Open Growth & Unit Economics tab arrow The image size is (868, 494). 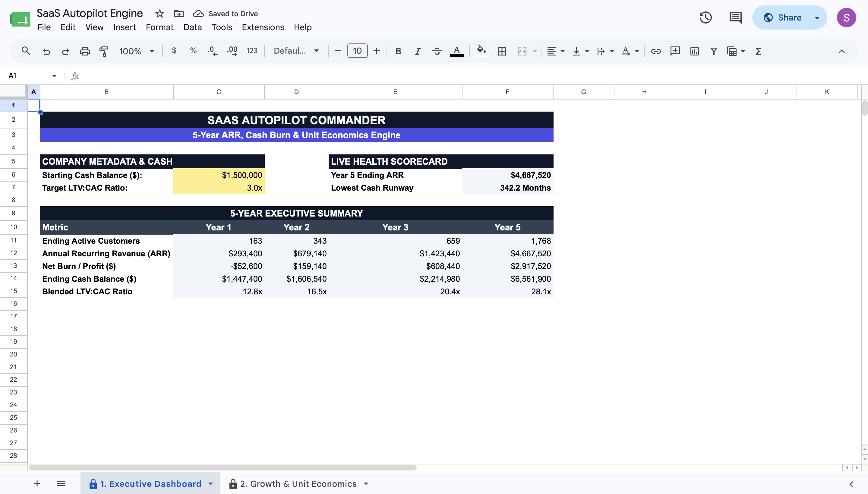[x=366, y=483]
